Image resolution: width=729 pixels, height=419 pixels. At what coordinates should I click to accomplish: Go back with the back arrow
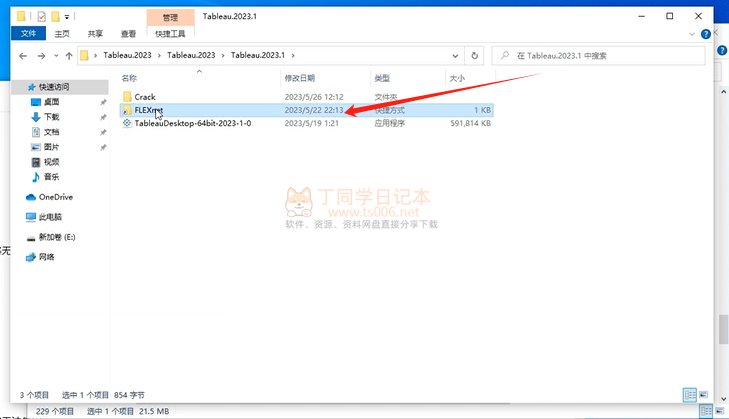23,56
